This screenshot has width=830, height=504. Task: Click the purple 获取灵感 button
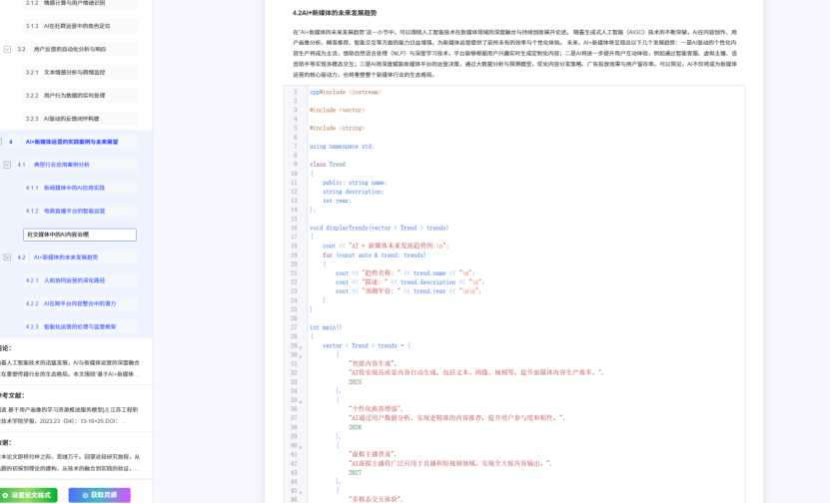[100, 495]
